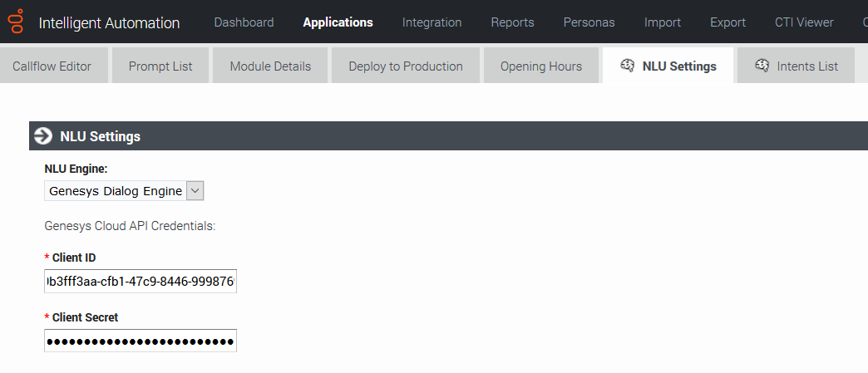Select Import in the top navigation
Screen dimensions: 868x373
click(x=663, y=22)
